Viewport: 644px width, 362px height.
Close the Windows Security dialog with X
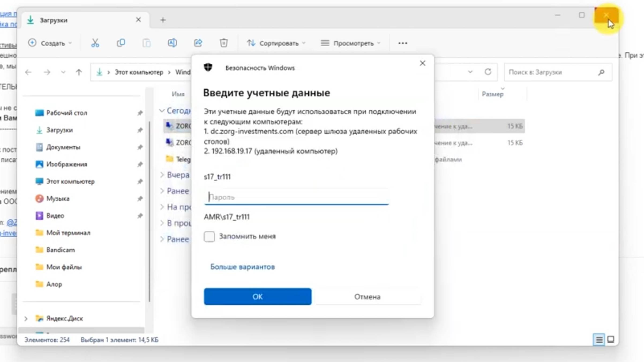tap(422, 63)
